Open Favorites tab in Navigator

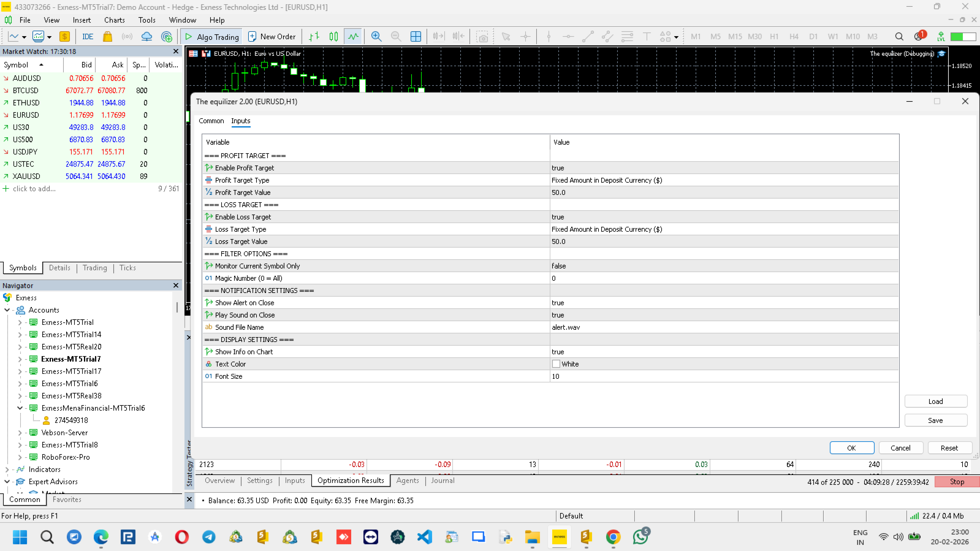[x=67, y=500]
